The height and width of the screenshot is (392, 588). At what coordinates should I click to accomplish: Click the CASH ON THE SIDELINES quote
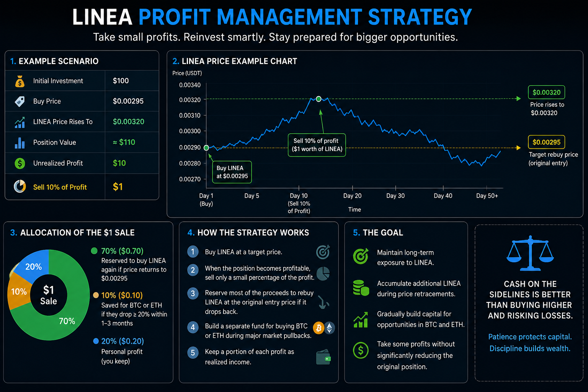(530, 300)
